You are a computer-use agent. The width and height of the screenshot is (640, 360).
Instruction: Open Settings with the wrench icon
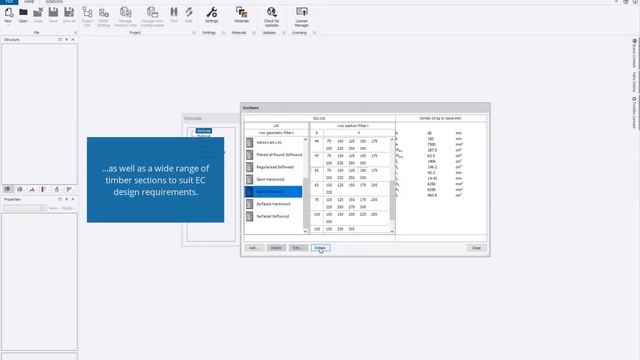211,13
